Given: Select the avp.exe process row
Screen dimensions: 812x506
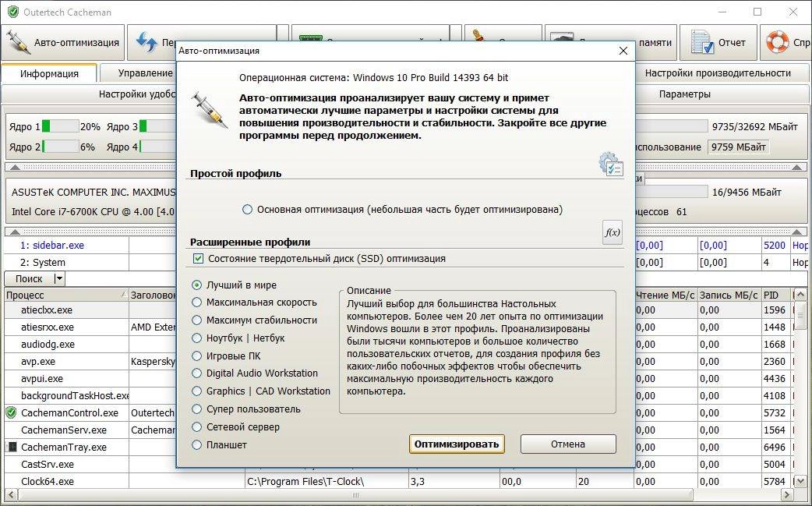Looking at the screenshot, I should pos(38,362).
